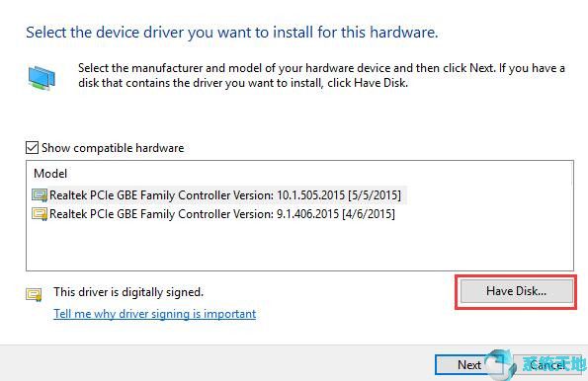Image resolution: width=588 pixels, height=381 pixels.
Task: Click driver icon for version 10.1.505.2015
Action: point(40,195)
